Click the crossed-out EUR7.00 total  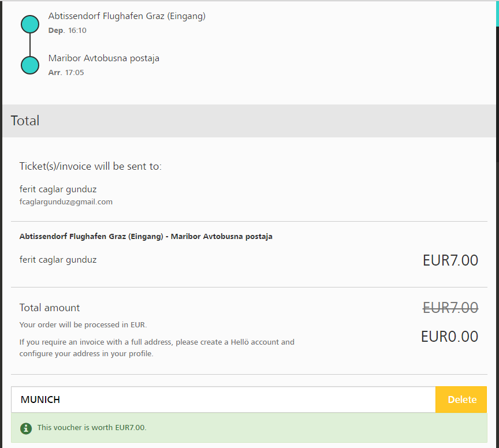pyautogui.click(x=450, y=308)
